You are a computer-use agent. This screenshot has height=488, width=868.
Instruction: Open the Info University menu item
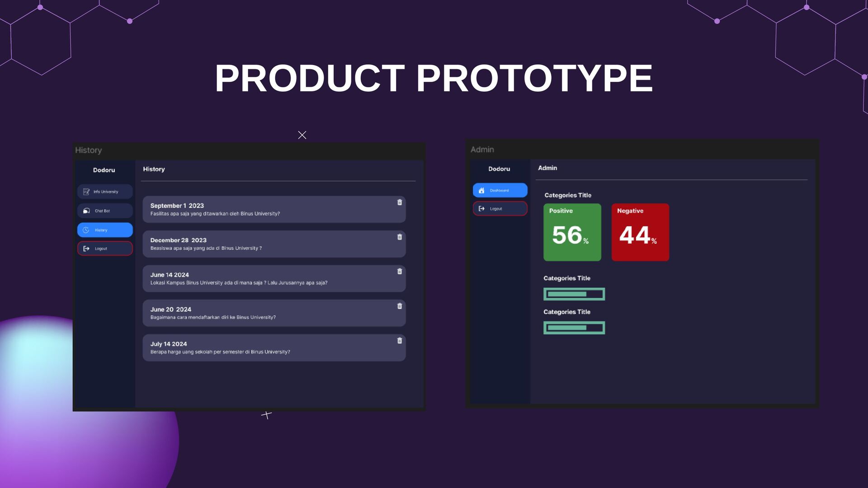pos(105,192)
